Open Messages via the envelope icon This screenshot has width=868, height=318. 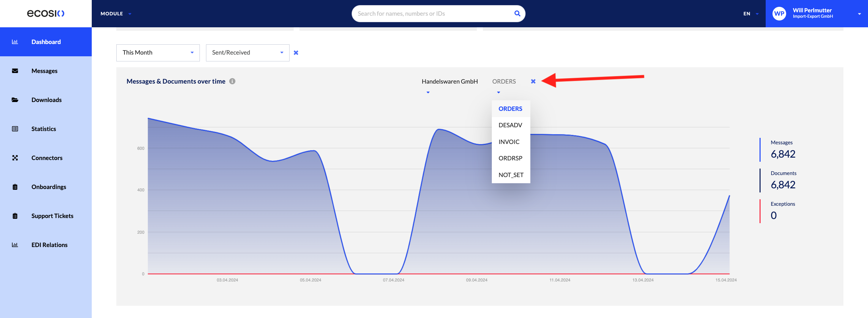click(15, 71)
